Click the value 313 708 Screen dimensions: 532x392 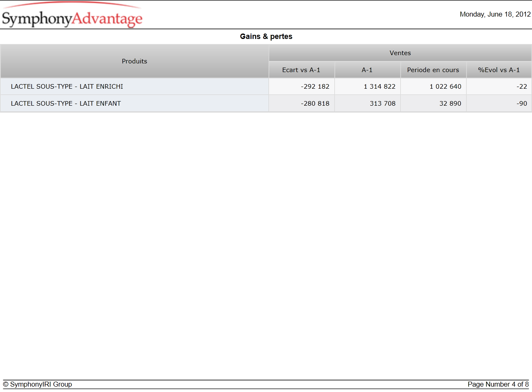coord(383,104)
